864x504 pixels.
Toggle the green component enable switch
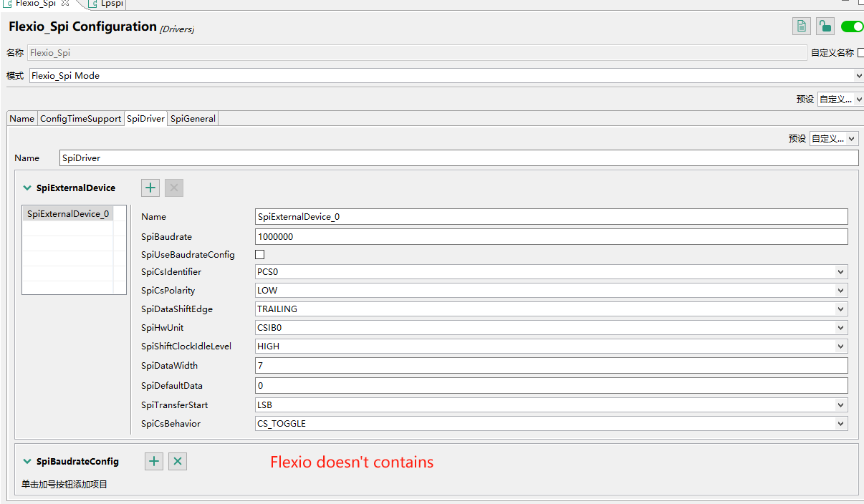coord(852,27)
